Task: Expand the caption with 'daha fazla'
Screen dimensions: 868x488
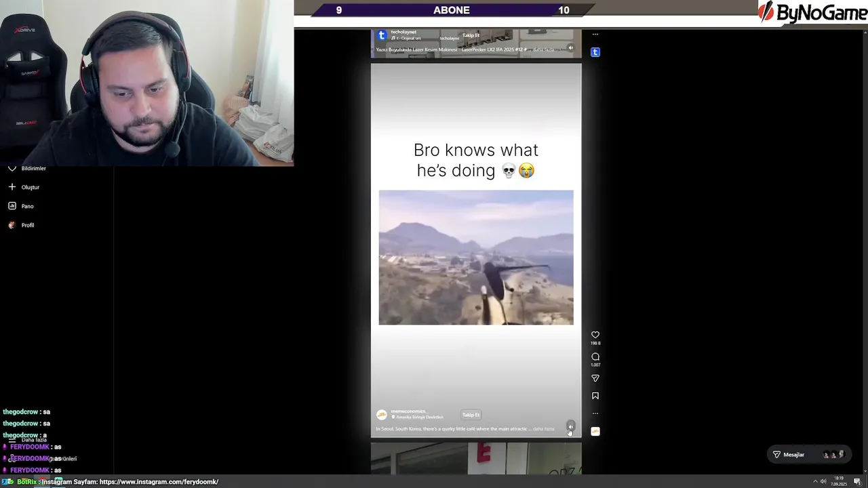Action: pos(543,429)
